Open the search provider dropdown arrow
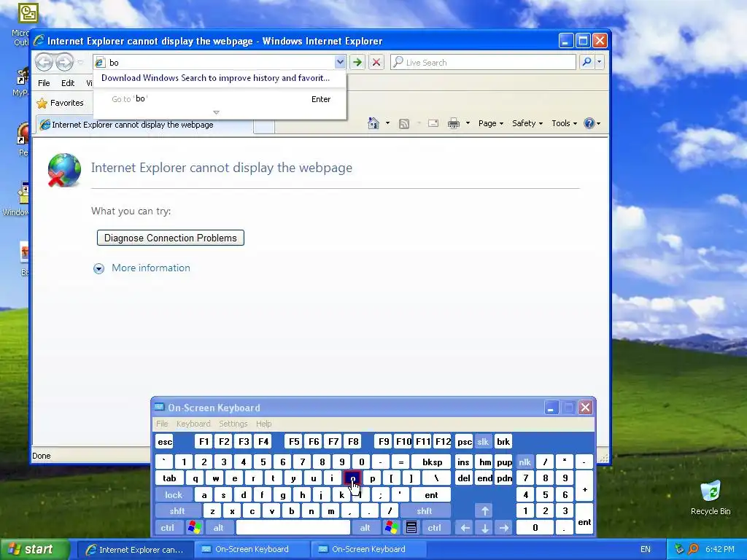This screenshot has height=560, width=747. coord(600,62)
